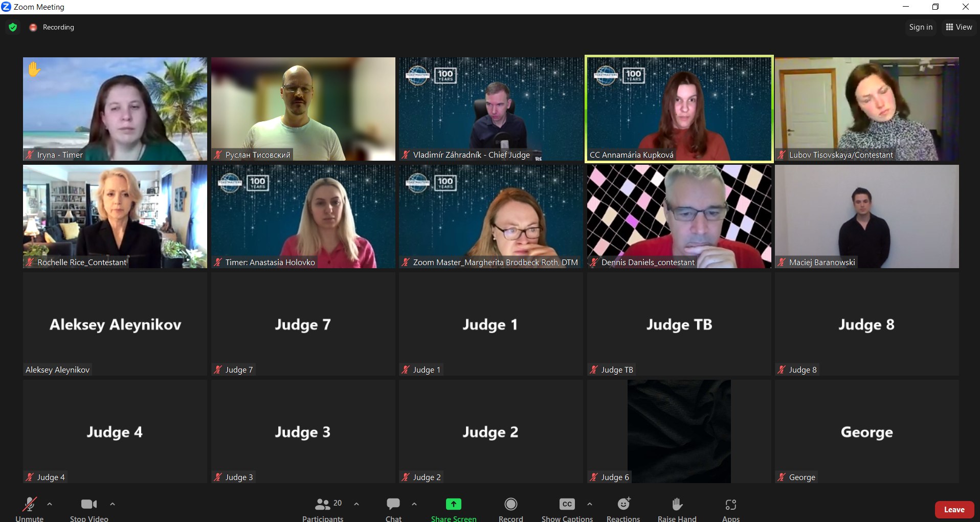Expand audio options arrow next to Unmute
The image size is (980, 522).
coord(50,504)
